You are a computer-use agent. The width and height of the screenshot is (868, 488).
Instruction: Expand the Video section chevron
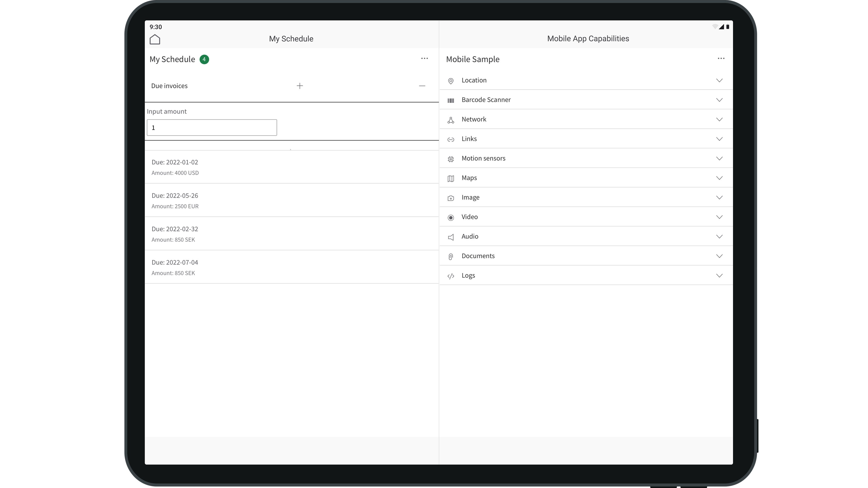[x=719, y=217]
